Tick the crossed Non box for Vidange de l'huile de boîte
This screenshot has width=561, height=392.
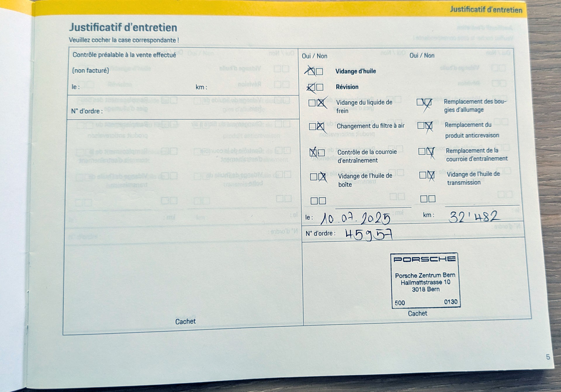[322, 176]
